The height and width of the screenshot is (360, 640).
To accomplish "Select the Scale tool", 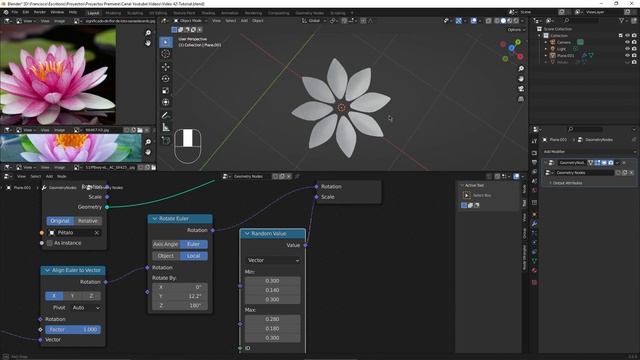I will (166, 91).
